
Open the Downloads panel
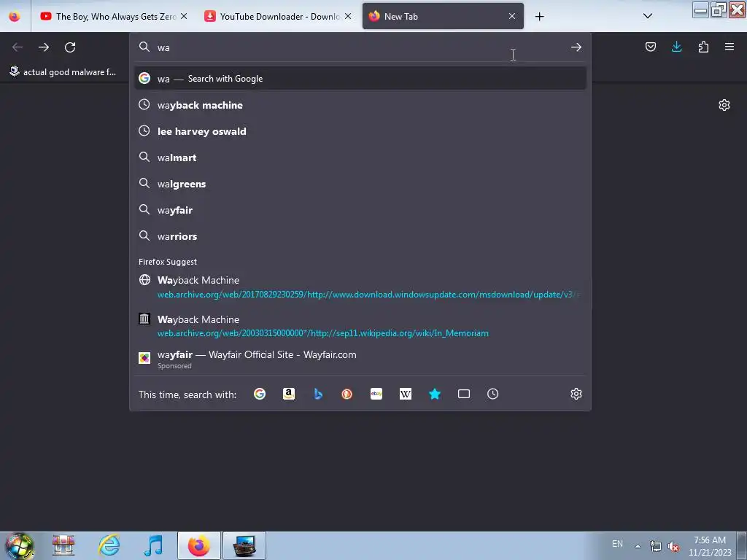click(676, 47)
